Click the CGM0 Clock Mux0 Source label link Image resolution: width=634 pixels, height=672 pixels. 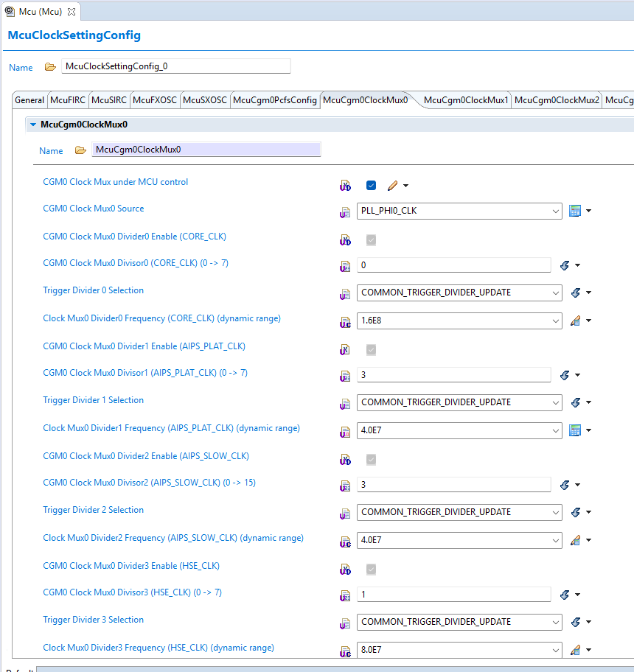coord(94,209)
